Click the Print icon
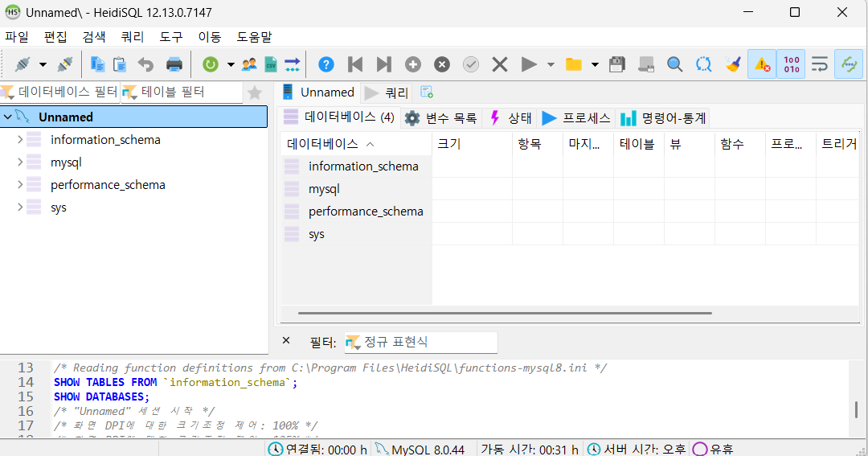868x456 pixels. click(174, 64)
